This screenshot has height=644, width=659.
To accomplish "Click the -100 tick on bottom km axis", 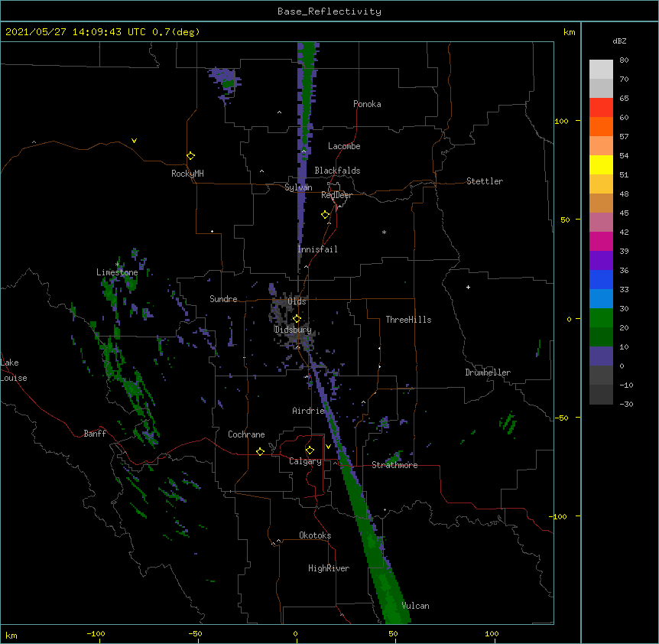I will click(96, 633).
